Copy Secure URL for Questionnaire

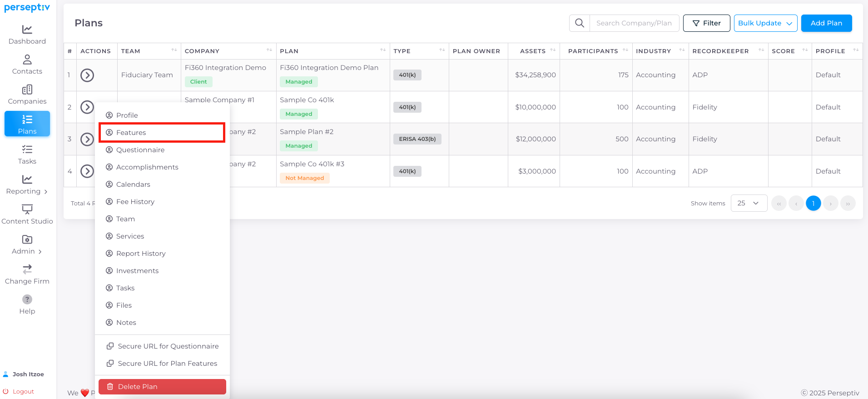coord(162,346)
